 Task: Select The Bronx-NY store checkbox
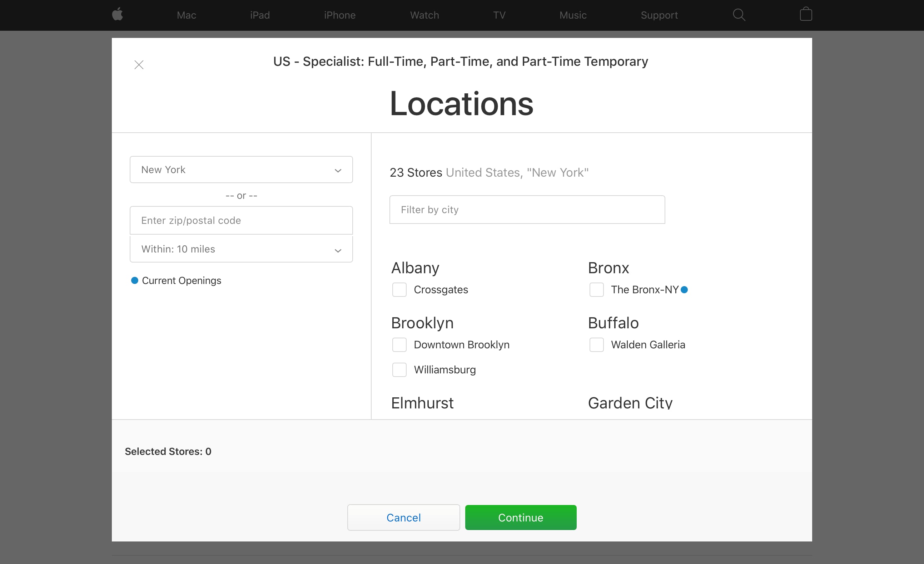coord(596,290)
